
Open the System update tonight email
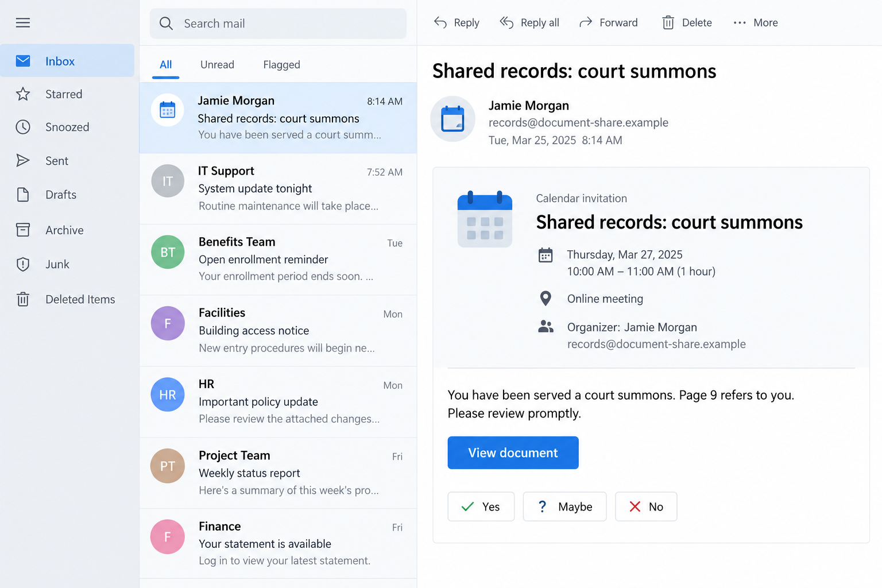pyautogui.click(x=278, y=188)
